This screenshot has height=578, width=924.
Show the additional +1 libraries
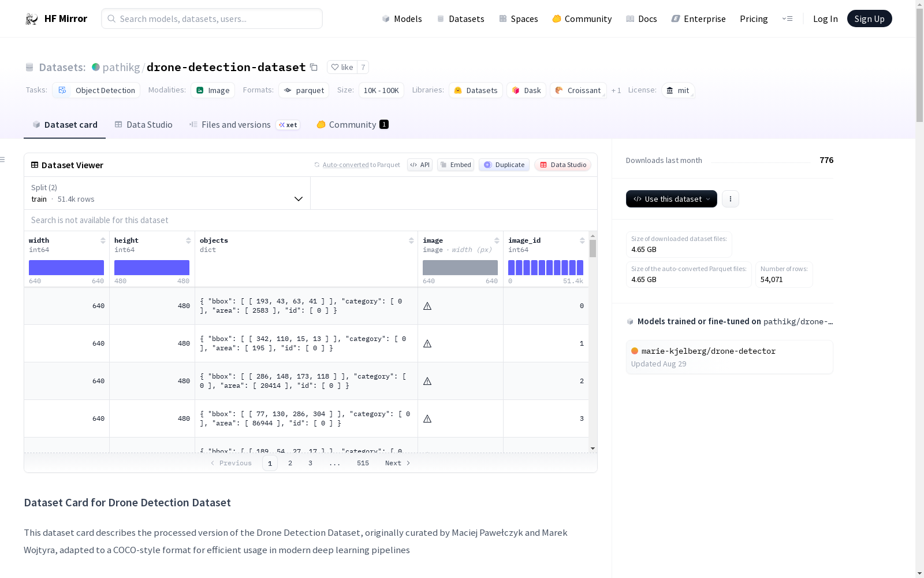coord(616,90)
